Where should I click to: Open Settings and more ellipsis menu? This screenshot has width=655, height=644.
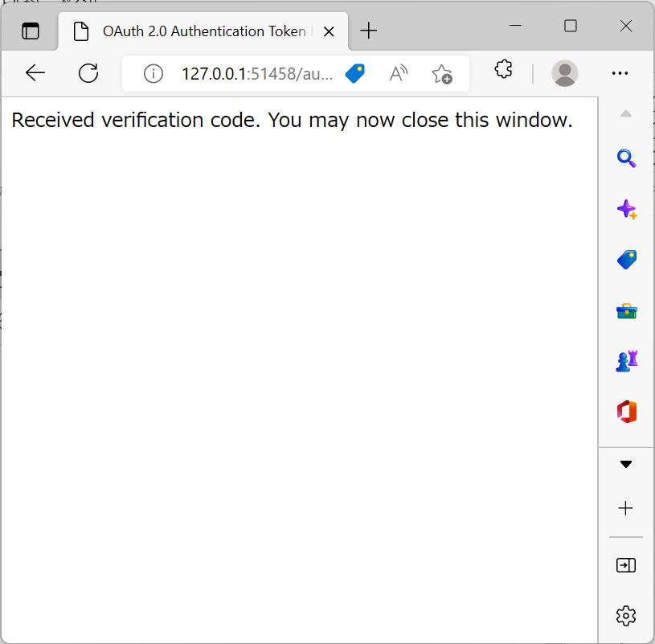[620, 73]
